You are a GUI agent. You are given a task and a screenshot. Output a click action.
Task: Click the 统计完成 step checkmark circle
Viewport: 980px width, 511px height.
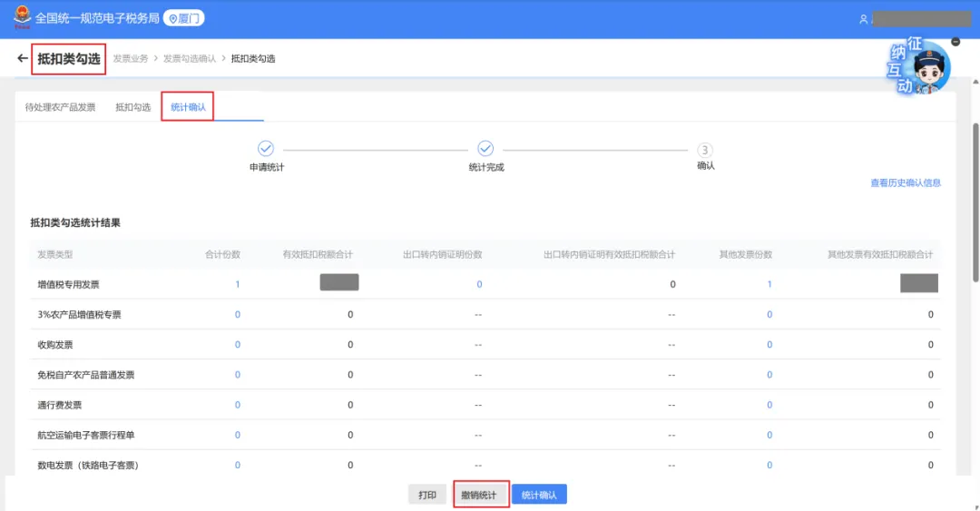[x=485, y=149]
